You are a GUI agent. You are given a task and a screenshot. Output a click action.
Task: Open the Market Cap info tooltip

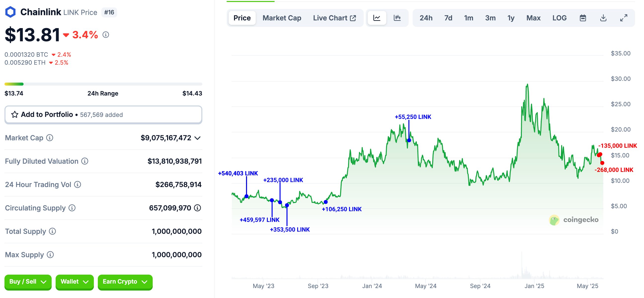click(x=49, y=138)
